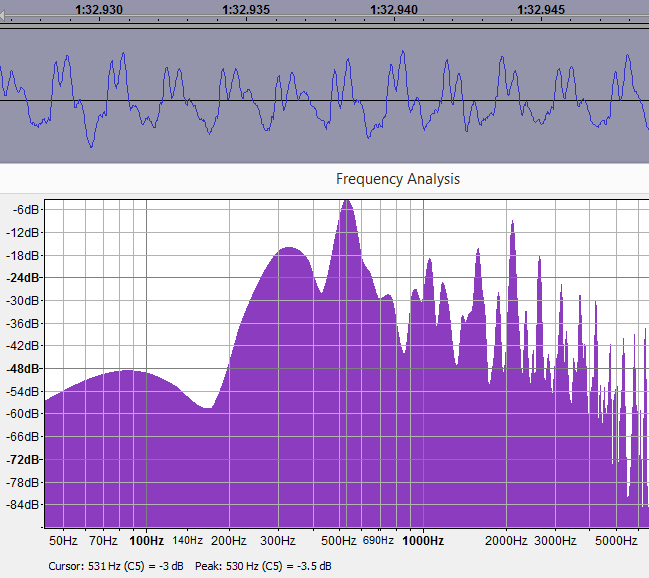The height and width of the screenshot is (578, 649).
Task: Click the -6dB label on vertical axis
Action: (24, 209)
